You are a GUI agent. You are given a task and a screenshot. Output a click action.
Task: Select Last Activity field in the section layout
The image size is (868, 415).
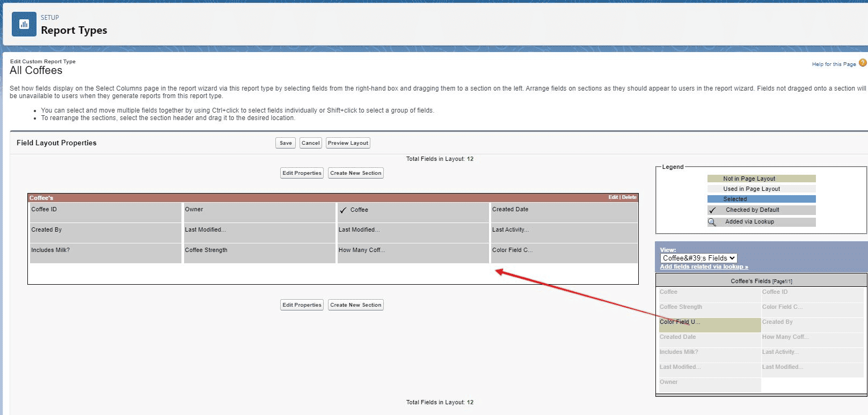point(564,233)
